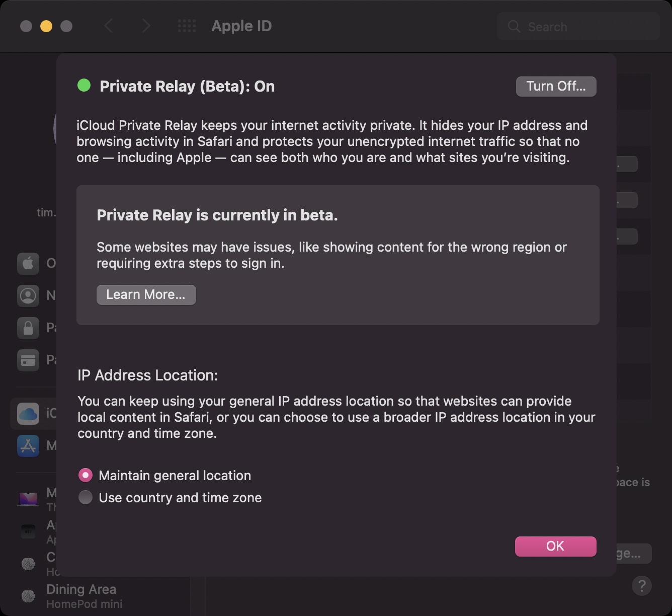Focus the Search field
Viewport: 672px width, 616px height.
tap(578, 27)
